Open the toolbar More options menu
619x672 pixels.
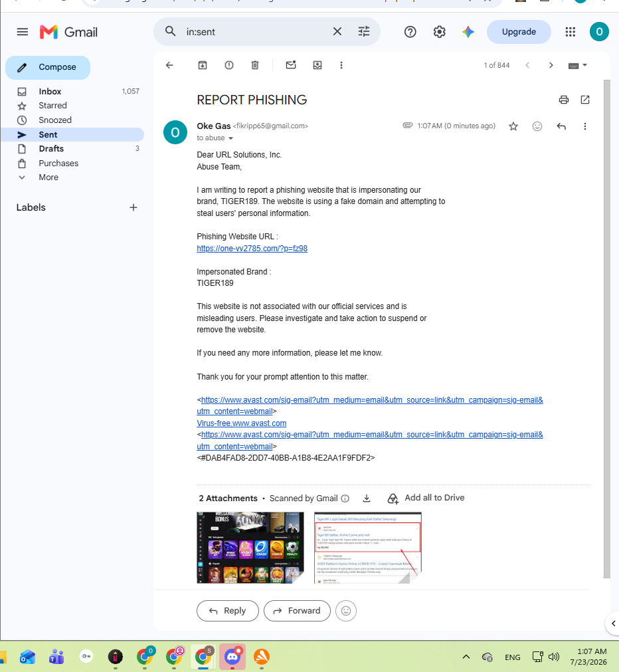tap(341, 65)
